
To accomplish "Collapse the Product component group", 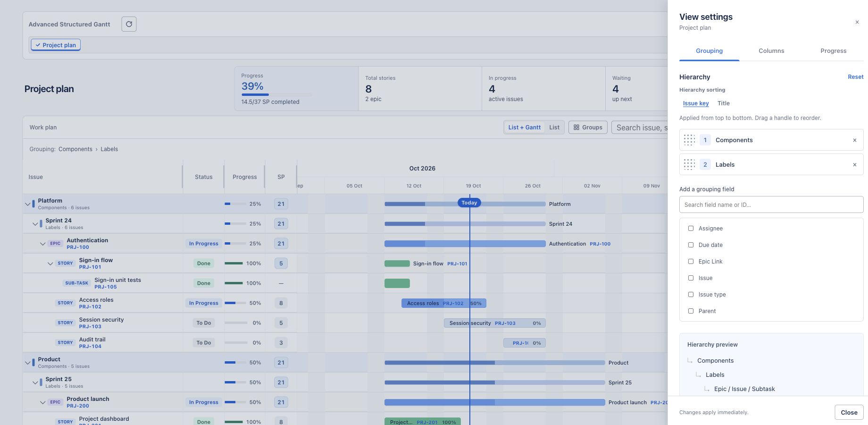I will 27,363.
